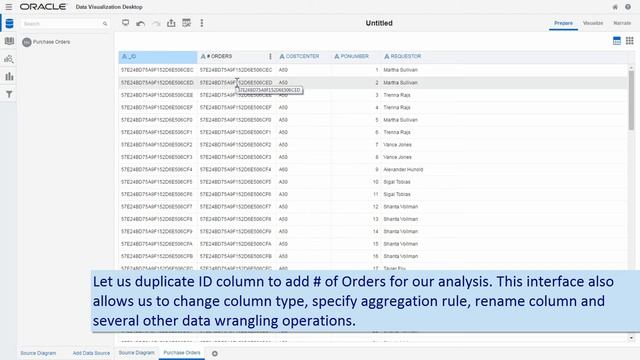Open the # ORDERS column options menu
The height and width of the screenshot is (360, 640).
[270, 56]
